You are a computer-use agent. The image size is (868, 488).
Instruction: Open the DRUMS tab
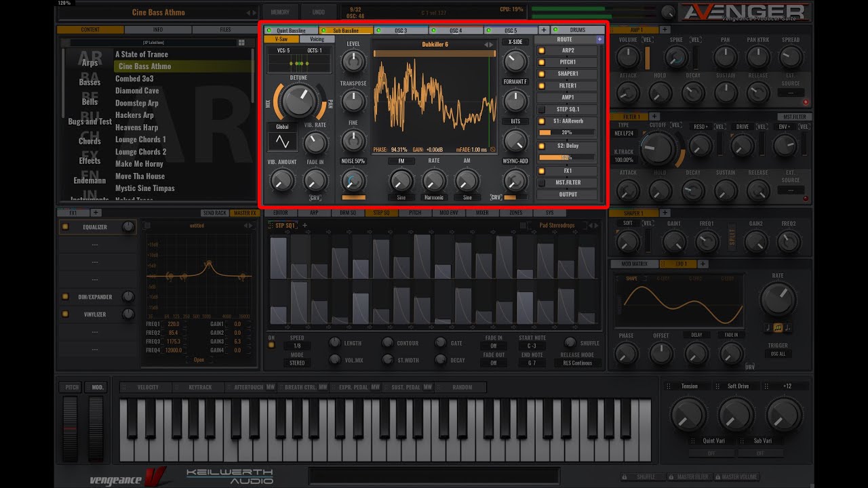click(578, 30)
